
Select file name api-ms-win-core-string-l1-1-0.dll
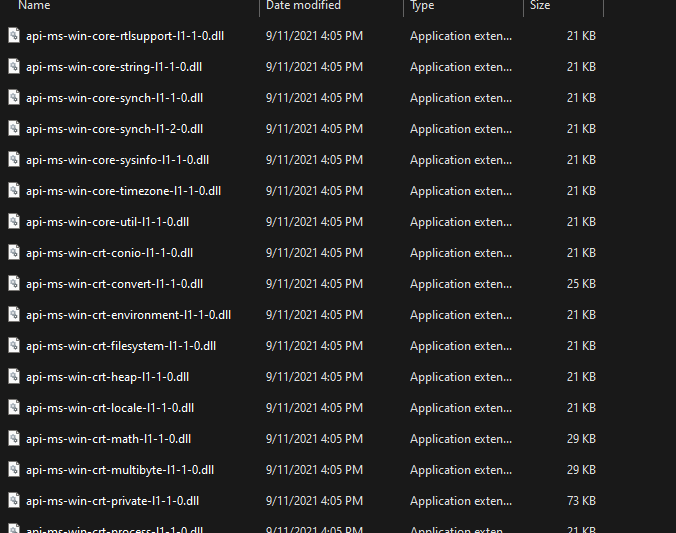pyautogui.click(x=114, y=67)
